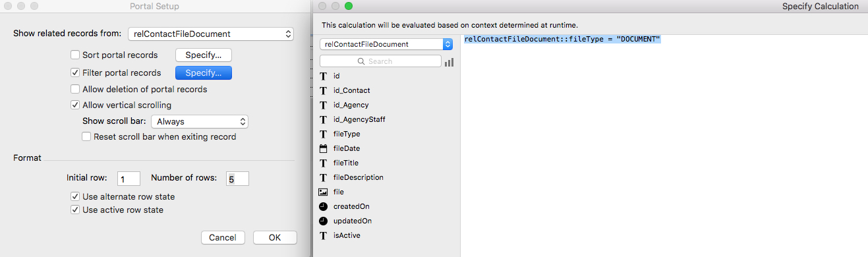The image size is (868, 257).
Task: Click the createdOn timestamp clock icon
Action: (323, 206)
